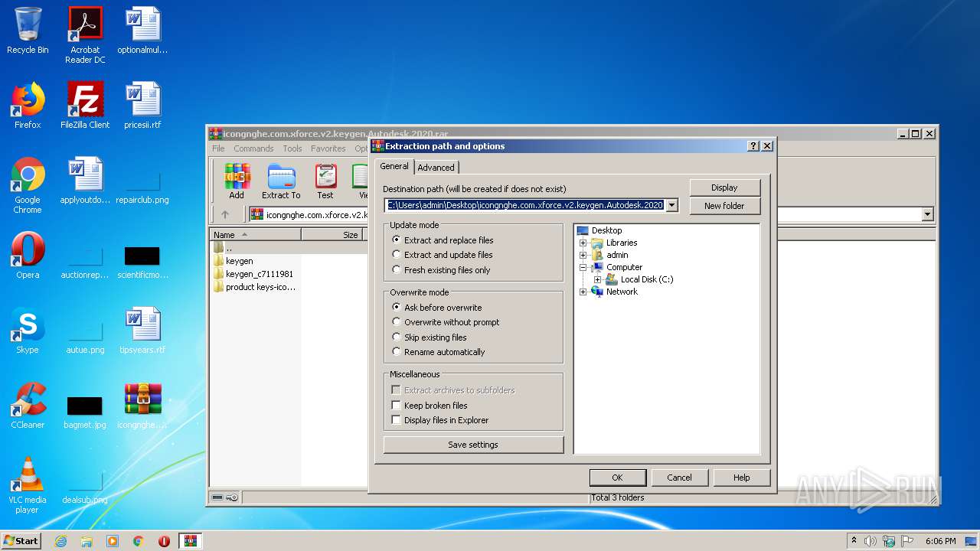Click the Cancel button

[x=679, y=478]
